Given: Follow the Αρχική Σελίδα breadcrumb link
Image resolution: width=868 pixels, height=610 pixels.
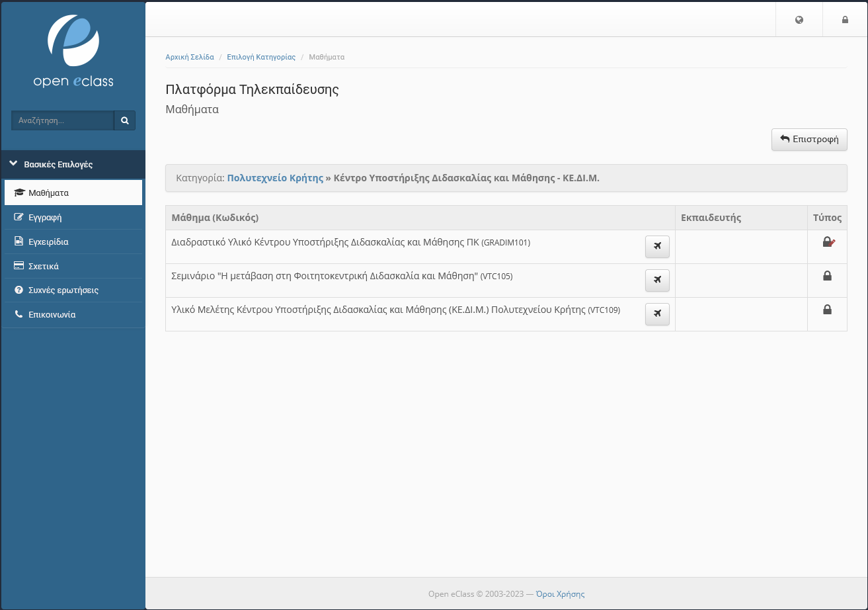Looking at the screenshot, I should [x=190, y=57].
